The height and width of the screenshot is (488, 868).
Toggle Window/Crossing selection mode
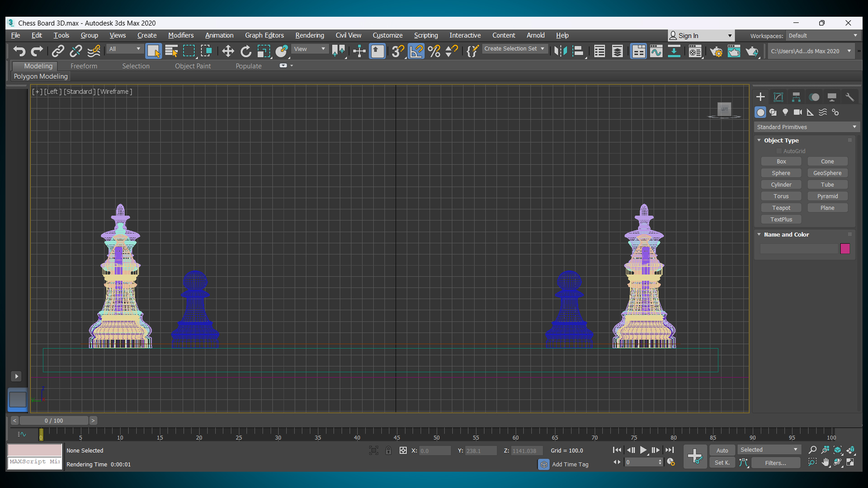(x=207, y=51)
